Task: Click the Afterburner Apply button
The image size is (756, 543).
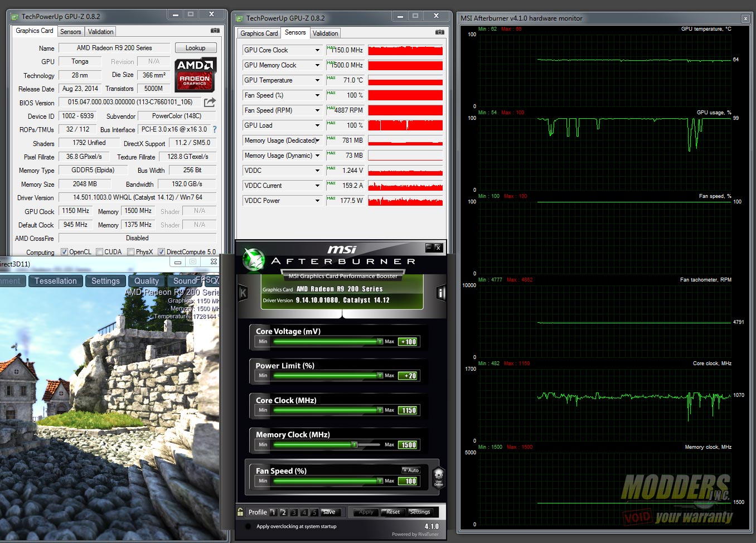Action: tap(366, 512)
